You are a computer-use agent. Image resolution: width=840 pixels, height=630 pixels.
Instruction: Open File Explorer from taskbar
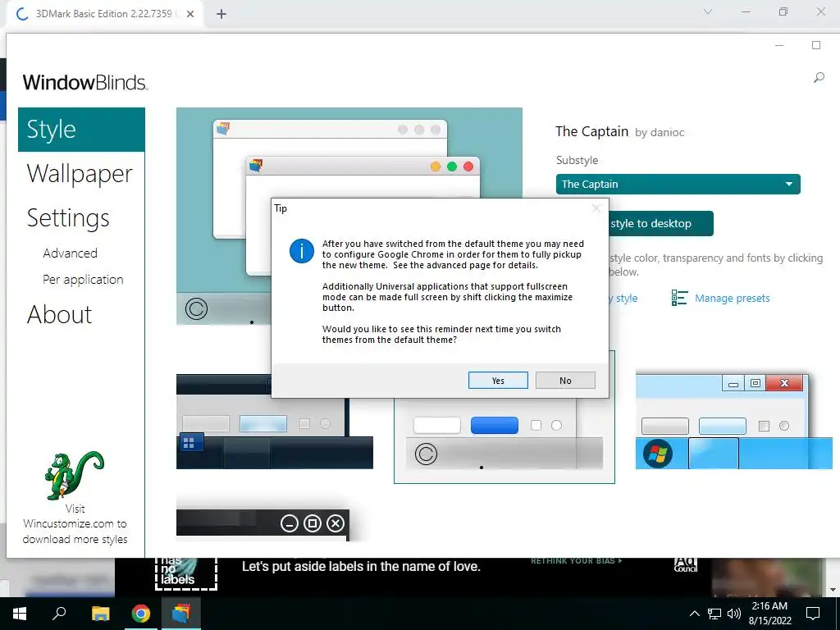pos(100,614)
